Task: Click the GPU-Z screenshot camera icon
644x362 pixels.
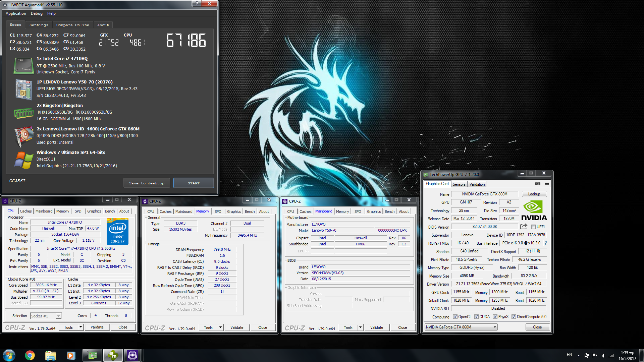Action: click(538, 184)
